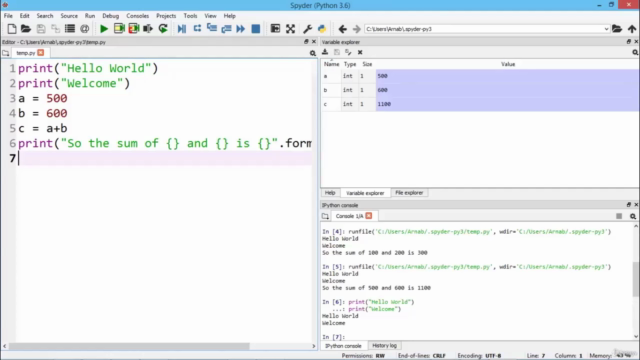Click the debug Step return icon
Image resolution: width=640 pixels, height=360 pixels.
(x=226, y=29)
